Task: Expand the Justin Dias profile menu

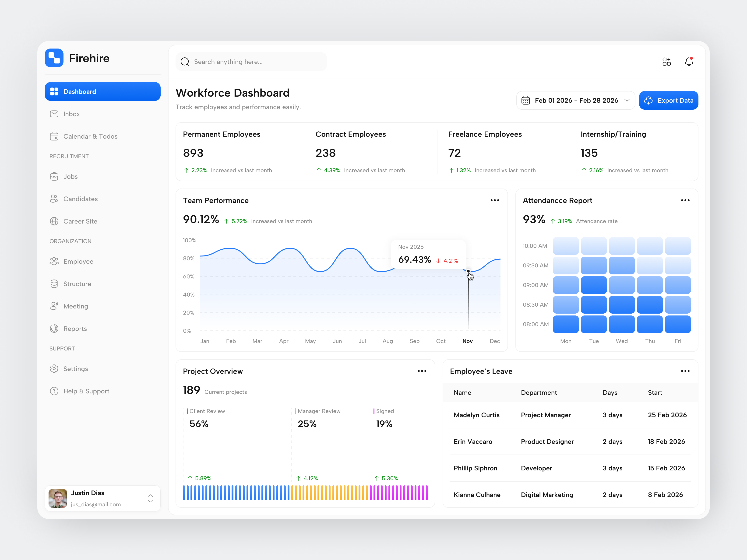Action: click(150, 499)
